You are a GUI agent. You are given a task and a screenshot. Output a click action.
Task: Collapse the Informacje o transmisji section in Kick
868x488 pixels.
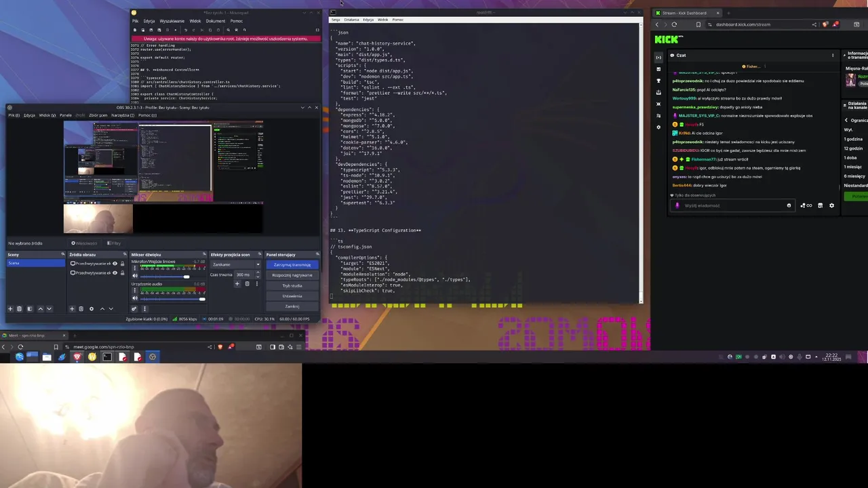[844, 55]
